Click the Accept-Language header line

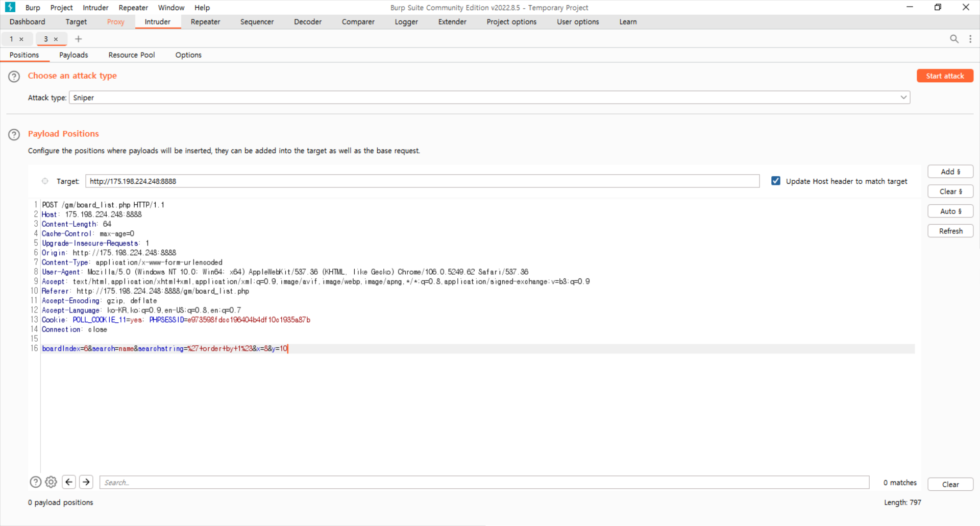point(141,310)
